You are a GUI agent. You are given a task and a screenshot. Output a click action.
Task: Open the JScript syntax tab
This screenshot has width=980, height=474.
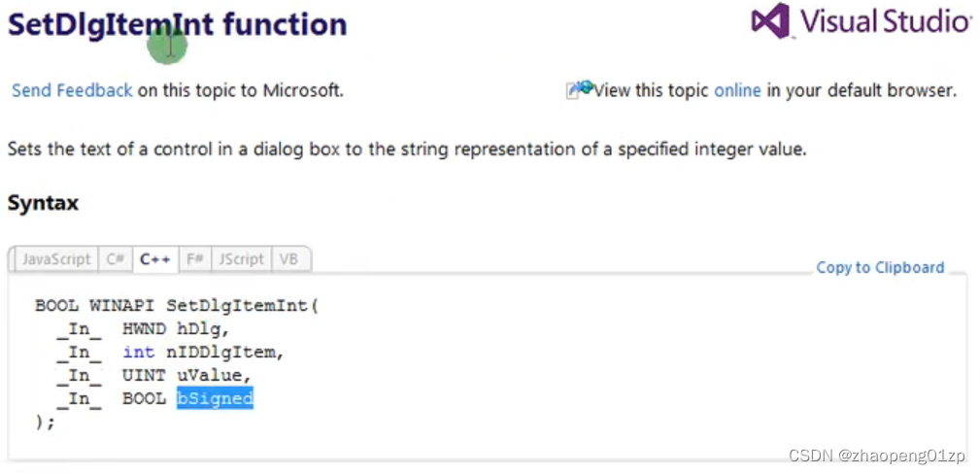tap(241, 259)
